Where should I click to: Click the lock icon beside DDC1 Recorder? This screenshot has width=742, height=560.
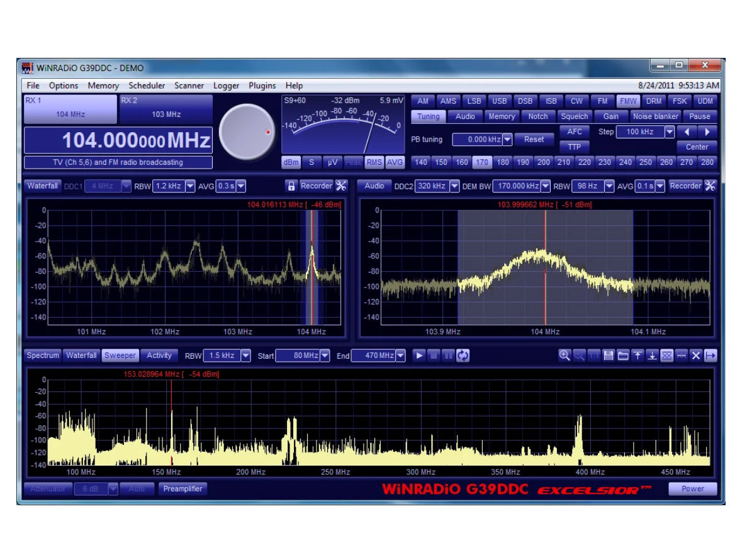tap(291, 186)
